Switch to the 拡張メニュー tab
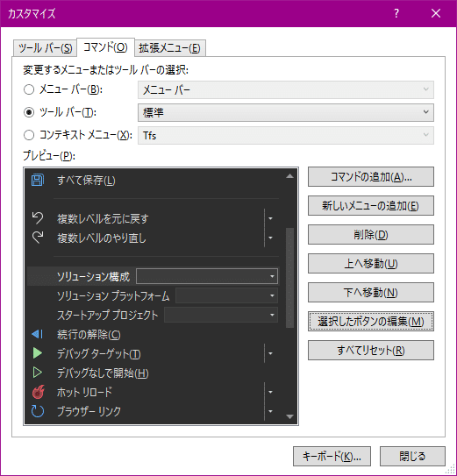457x476 pixels. point(170,48)
